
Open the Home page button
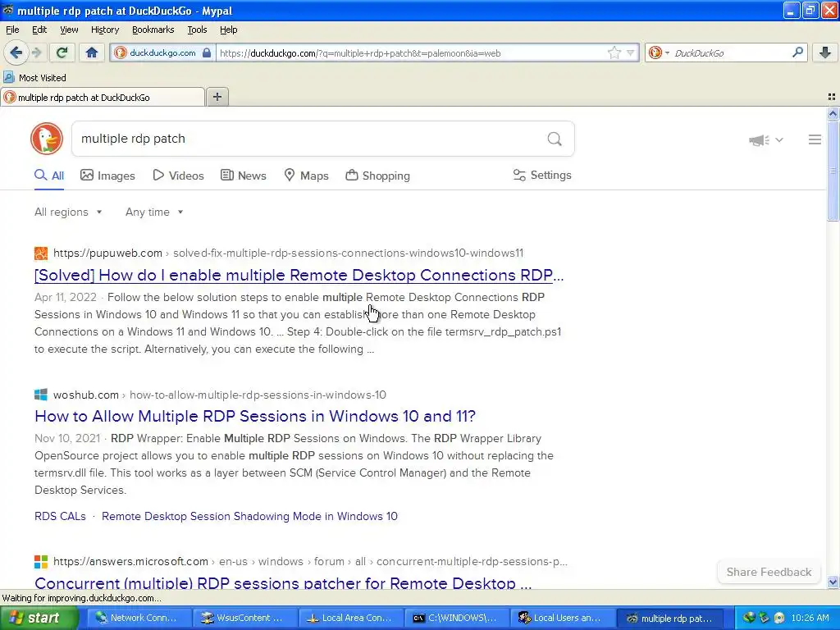[92, 52]
